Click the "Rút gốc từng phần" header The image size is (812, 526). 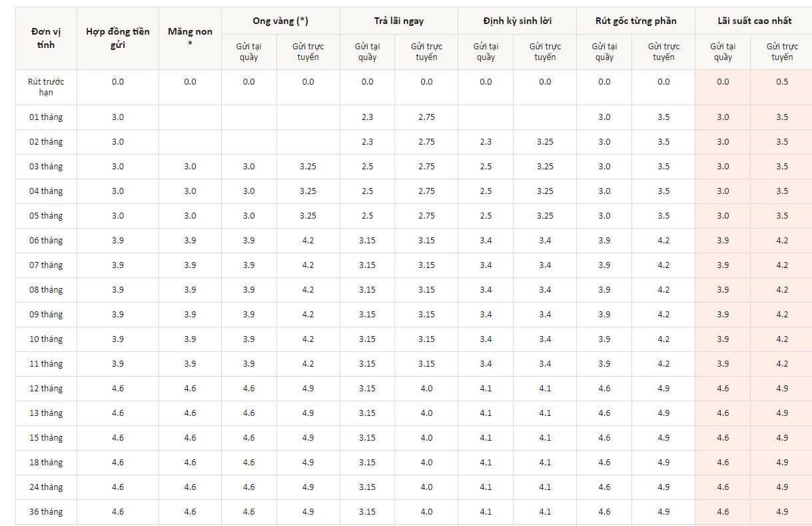(x=635, y=21)
